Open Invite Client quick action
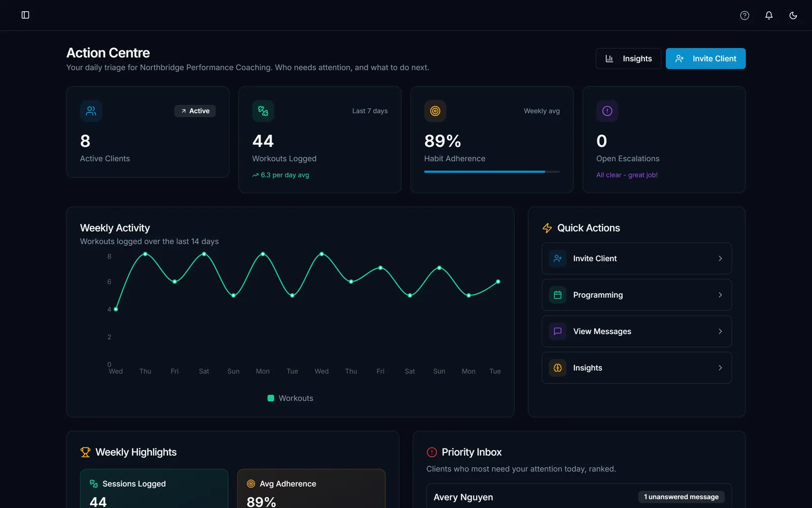The height and width of the screenshot is (508, 812). (x=636, y=259)
